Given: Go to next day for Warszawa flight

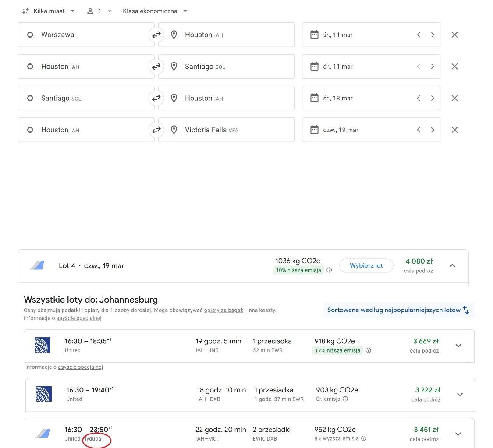Looking at the screenshot, I should click(x=433, y=35).
